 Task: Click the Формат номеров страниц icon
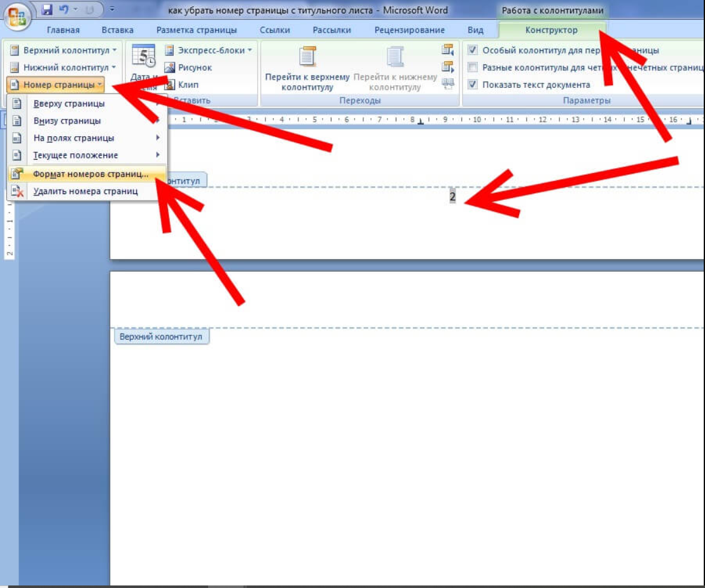pyautogui.click(x=17, y=174)
